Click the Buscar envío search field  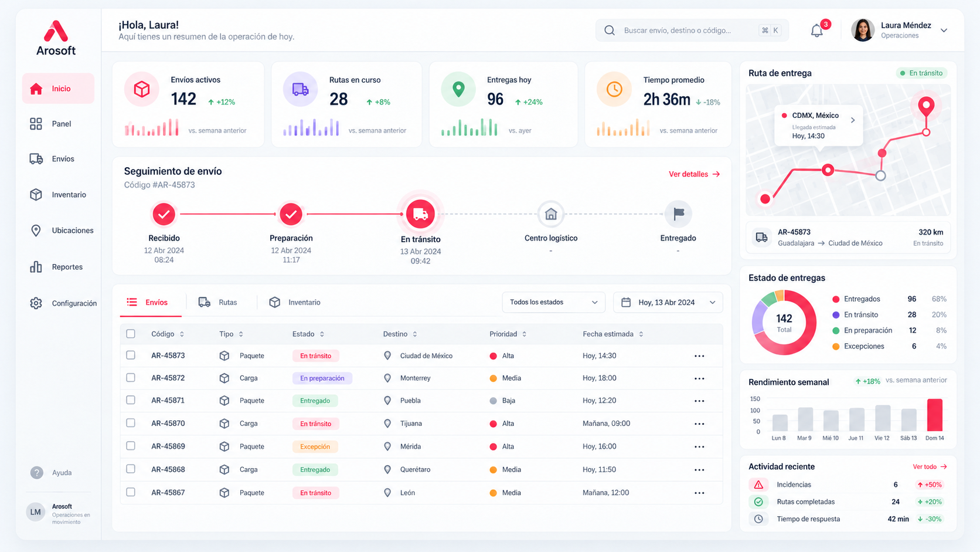692,31
